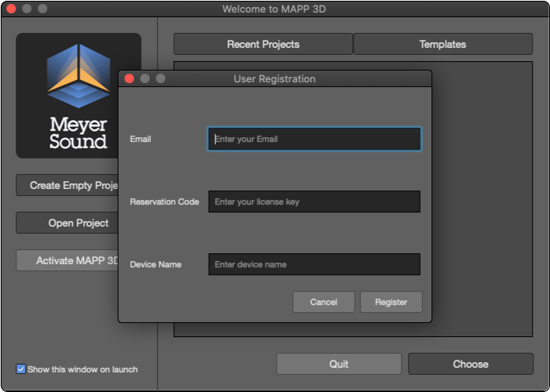Close Welcome to MAPP 3D window
Viewport: 550px width, 392px height.
[x=11, y=9]
